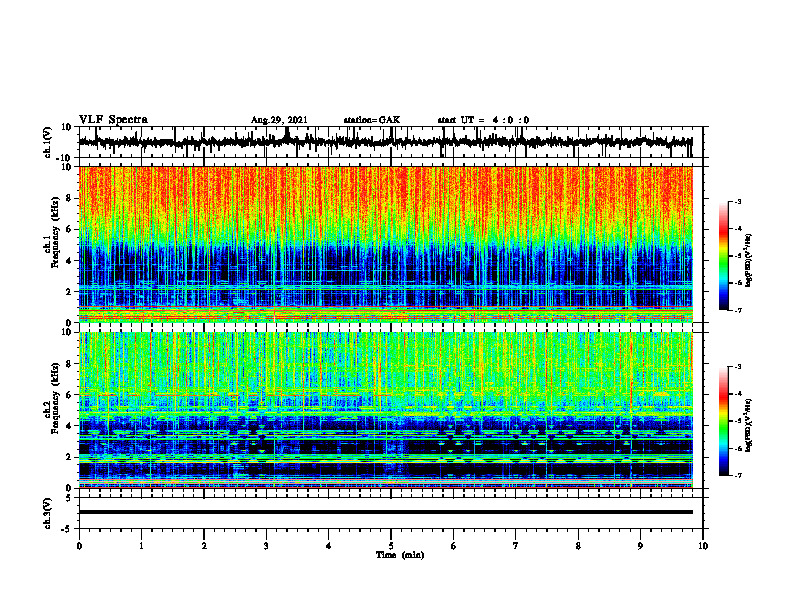Image resolution: width=792 pixels, height=612 pixels.
Task: Click the time axis tick label "9"
Action: coord(640,546)
